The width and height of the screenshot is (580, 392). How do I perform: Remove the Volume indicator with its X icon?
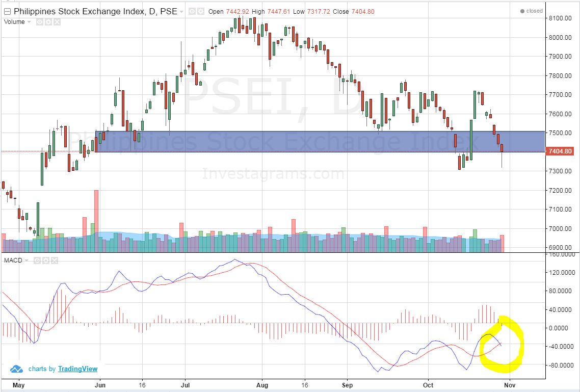click(57, 21)
